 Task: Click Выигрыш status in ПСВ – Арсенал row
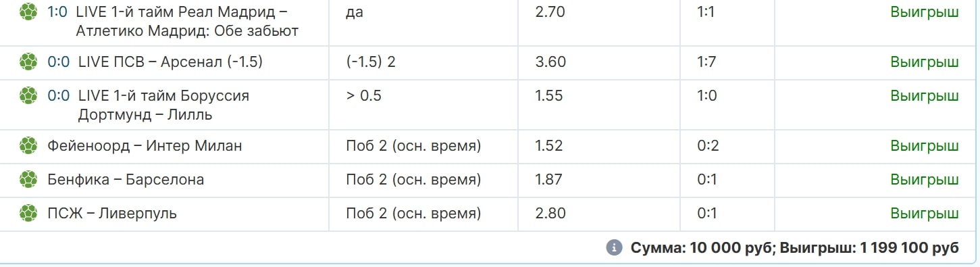925,62
